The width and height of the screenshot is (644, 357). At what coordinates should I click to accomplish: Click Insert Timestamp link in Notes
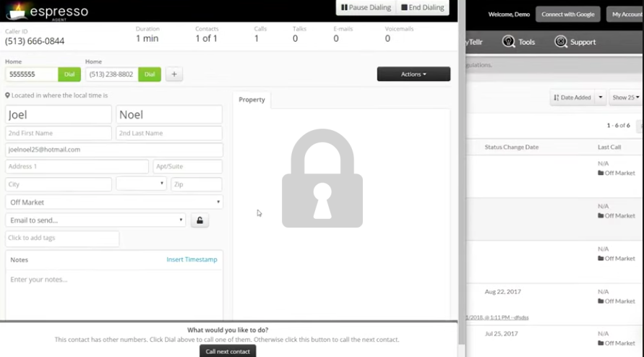(x=192, y=259)
